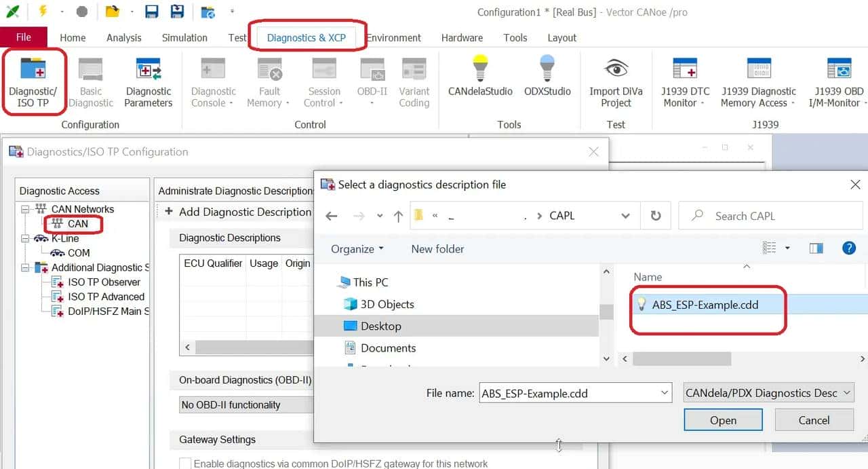Open Fault Memory ribbon item
Screen dimensions: 868x469
coord(269,82)
